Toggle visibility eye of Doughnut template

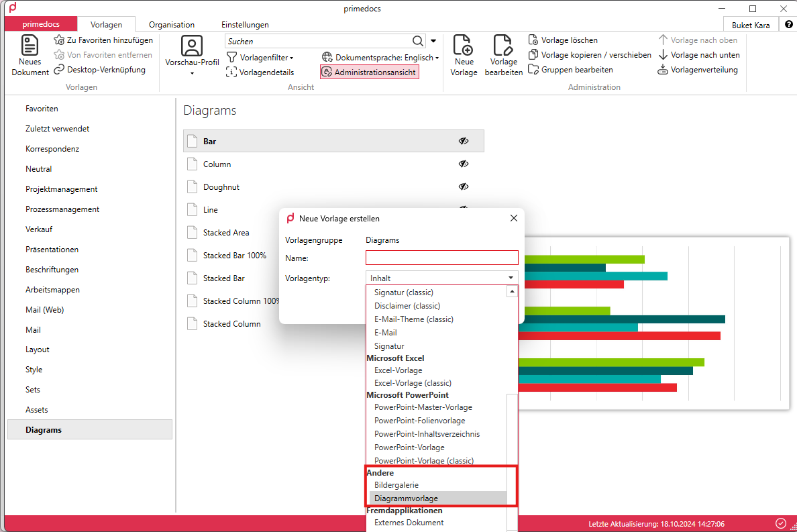click(x=463, y=187)
